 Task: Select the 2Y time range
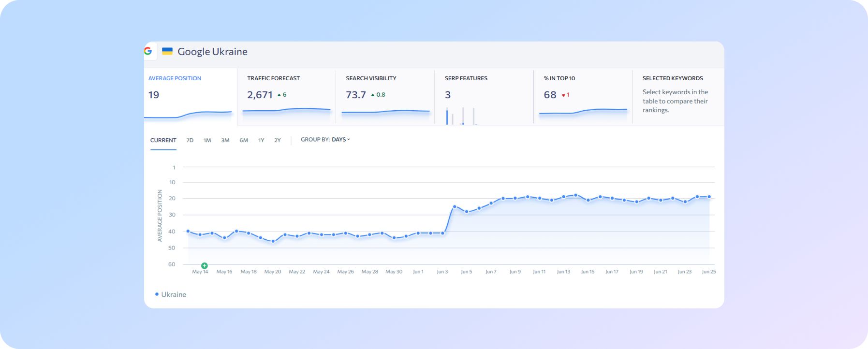(278, 140)
